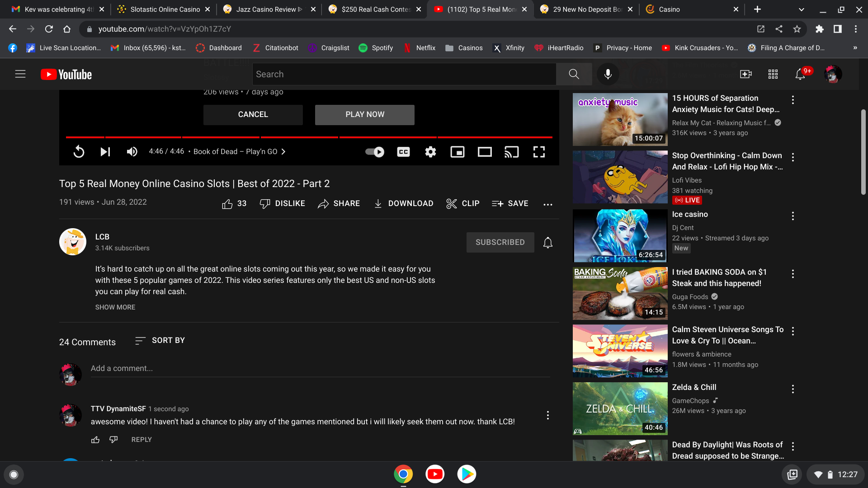This screenshot has height=488, width=868.
Task: Toggle autoplay switch in player
Action: pos(375,152)
